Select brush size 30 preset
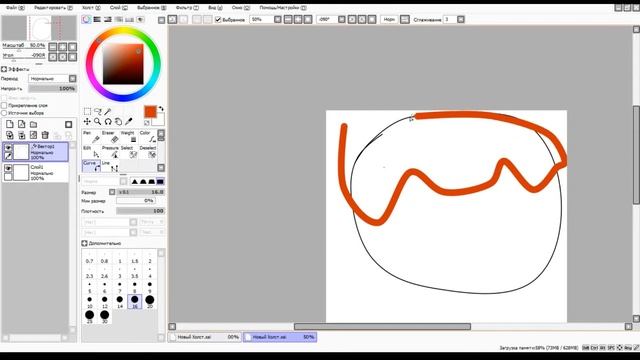Screen dimensions: 640x360 104,316
